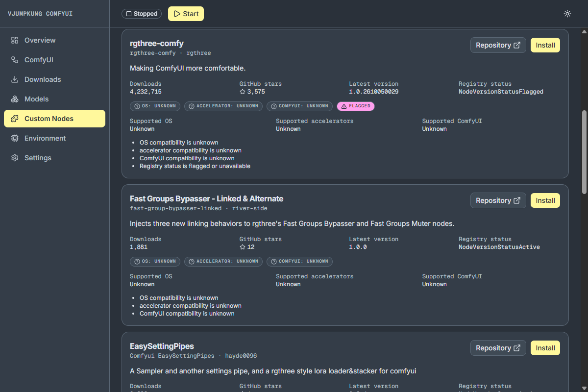Click the star icon beside 12
Viewport: 588px width, 392px height.
point(242,247)
